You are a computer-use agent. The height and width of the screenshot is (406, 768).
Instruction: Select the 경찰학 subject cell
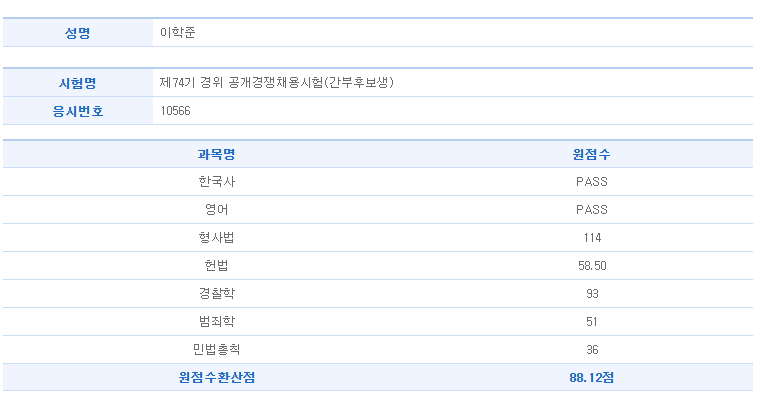pyautogui.click(x=216, y=293)
